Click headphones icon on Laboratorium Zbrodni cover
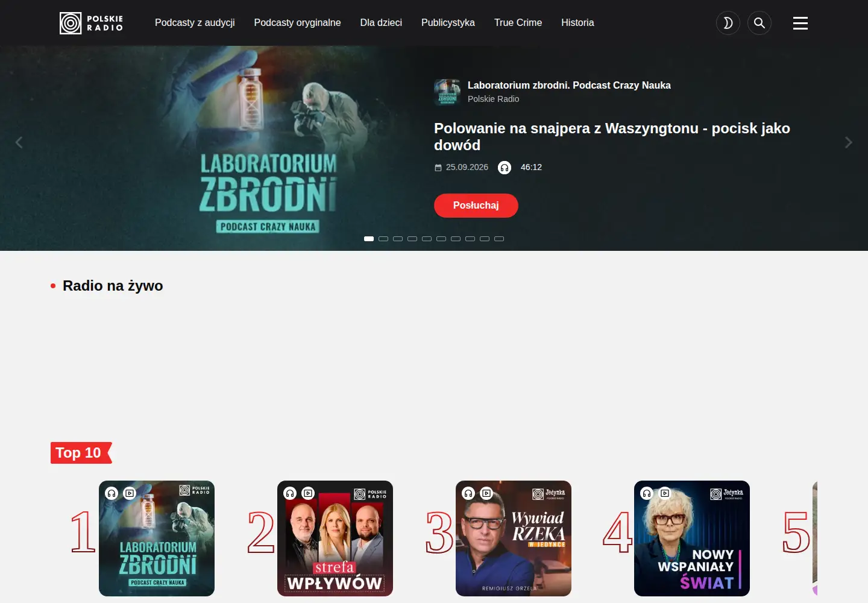 coord(112,493)
